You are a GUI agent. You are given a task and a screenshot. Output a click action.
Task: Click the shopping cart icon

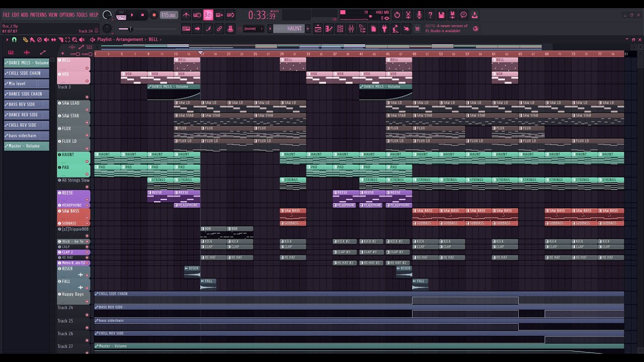417,29
